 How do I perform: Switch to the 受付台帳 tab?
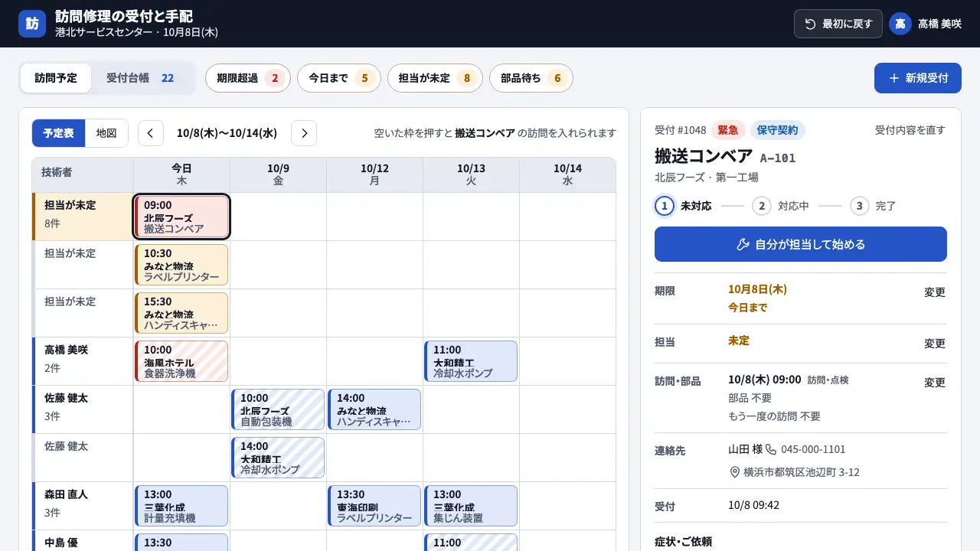140,78
